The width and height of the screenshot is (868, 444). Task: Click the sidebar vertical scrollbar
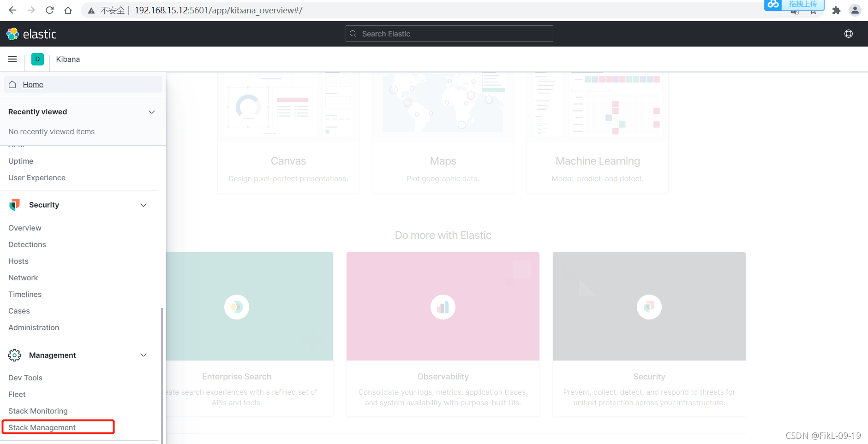coord(162,375)
